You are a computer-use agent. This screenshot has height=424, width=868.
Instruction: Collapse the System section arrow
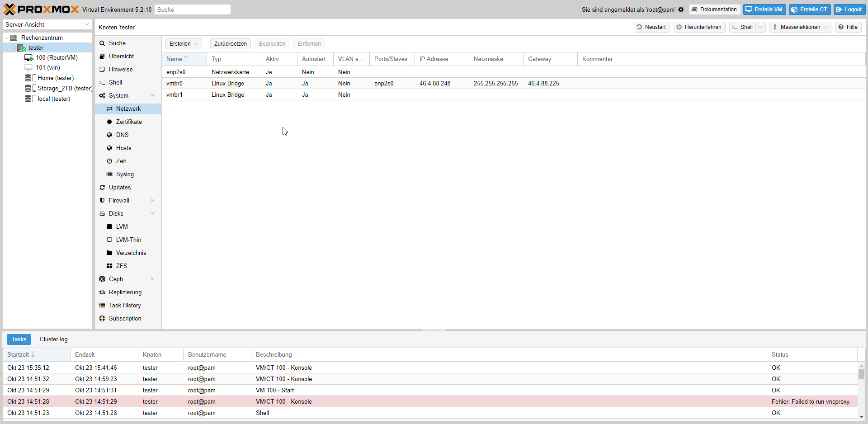[x=152, y=96]
